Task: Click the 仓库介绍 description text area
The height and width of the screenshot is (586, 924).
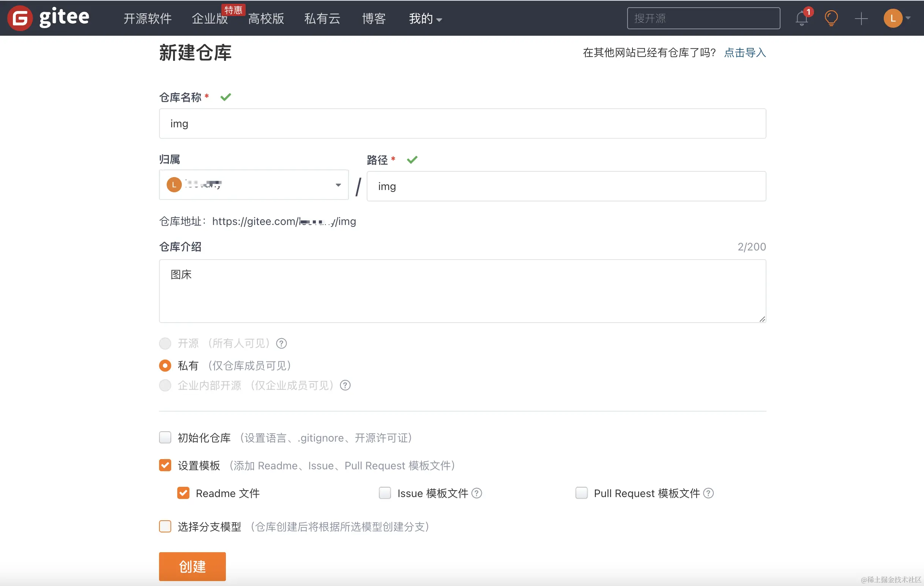Action: (x=462, y=291)
